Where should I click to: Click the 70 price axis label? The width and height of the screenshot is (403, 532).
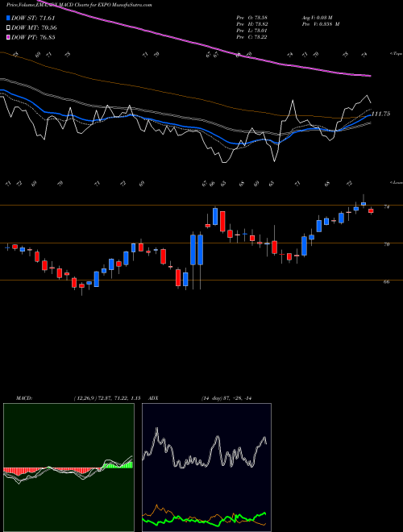point(386,244)
